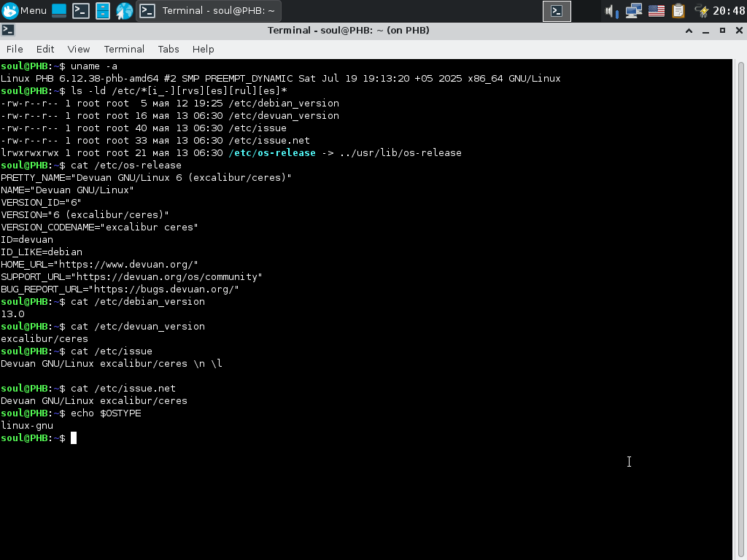Open the file manager launcher
This screenshot has height=560, width=747.
pos(103,10)
